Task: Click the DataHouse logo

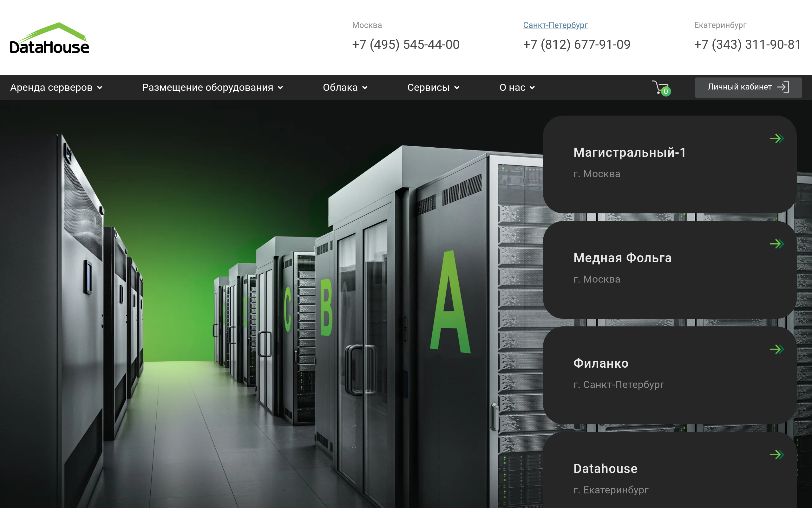Action: (x=50, y=38)
